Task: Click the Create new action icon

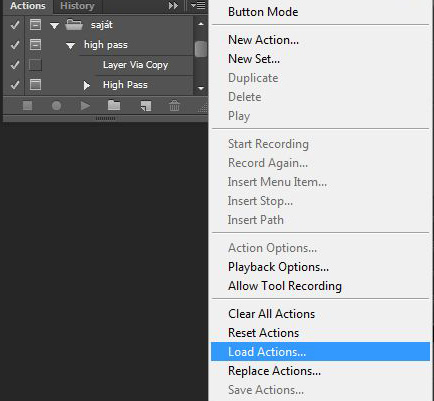Action: click(x=146, y=106)
